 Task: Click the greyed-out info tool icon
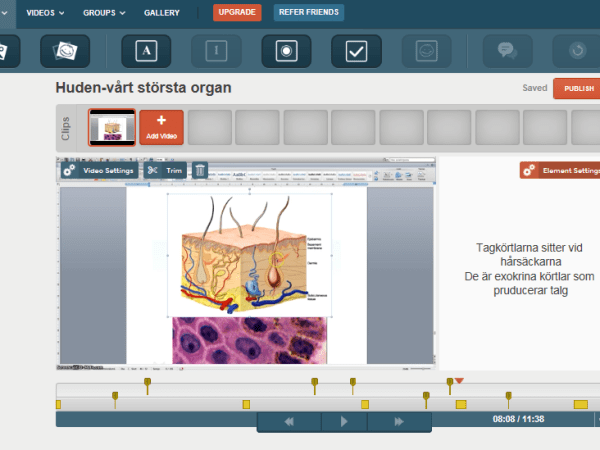tap(216, 51)
